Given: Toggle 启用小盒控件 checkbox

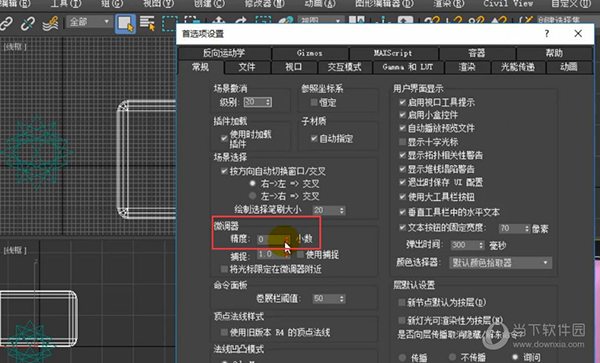Looking at the screenshot, I should [402, 114].
